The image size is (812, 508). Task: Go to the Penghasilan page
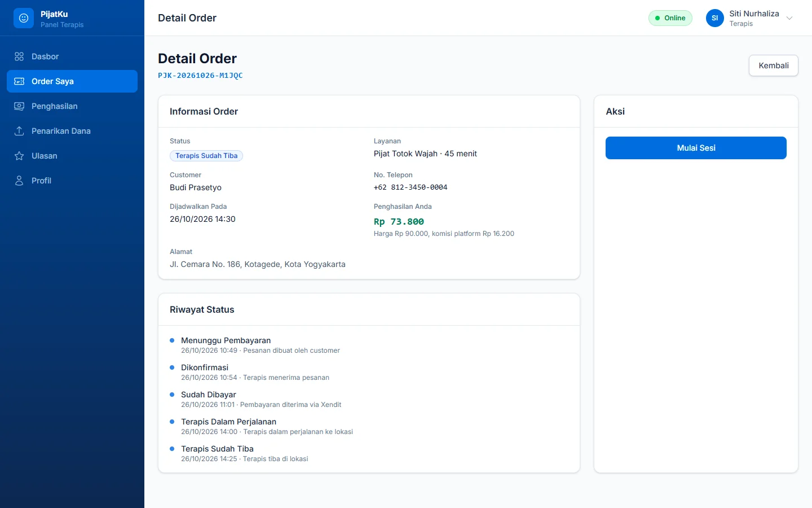click(72, 106)
